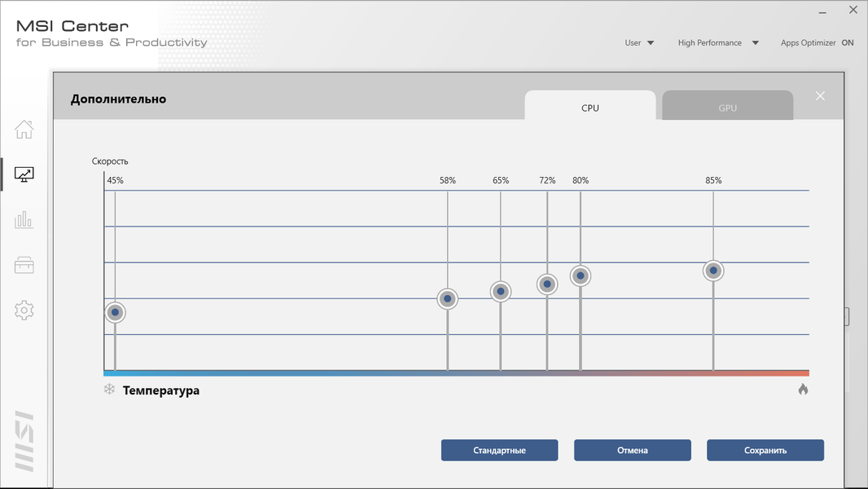Viewport: 868px width, 489px height.
Task: Switch to the CPU tab
Action: 590,106
